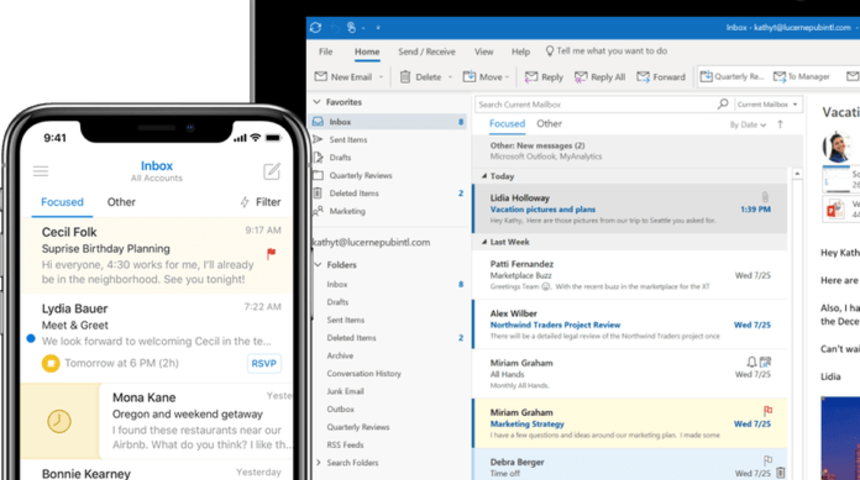
Task: Open the View ribbon tab
Action: [484, 52]
